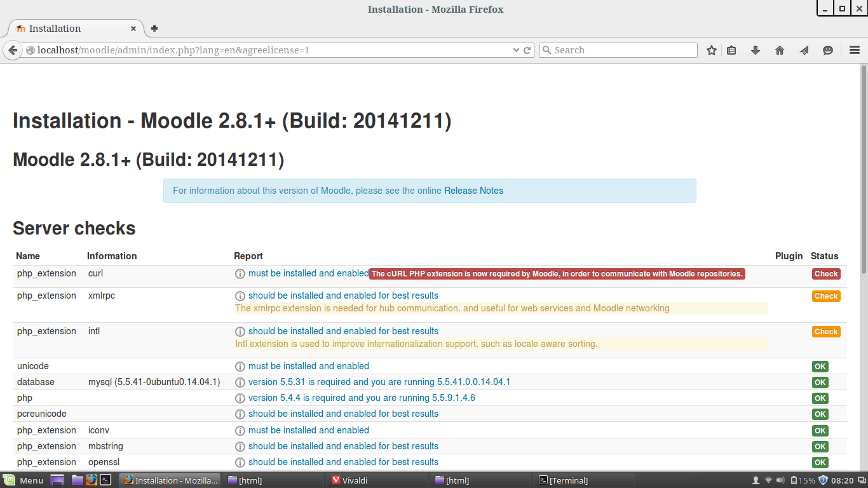This screenshot has width=868, height=488.
Task: Click info icon in database row
Action: coord(240,383)
